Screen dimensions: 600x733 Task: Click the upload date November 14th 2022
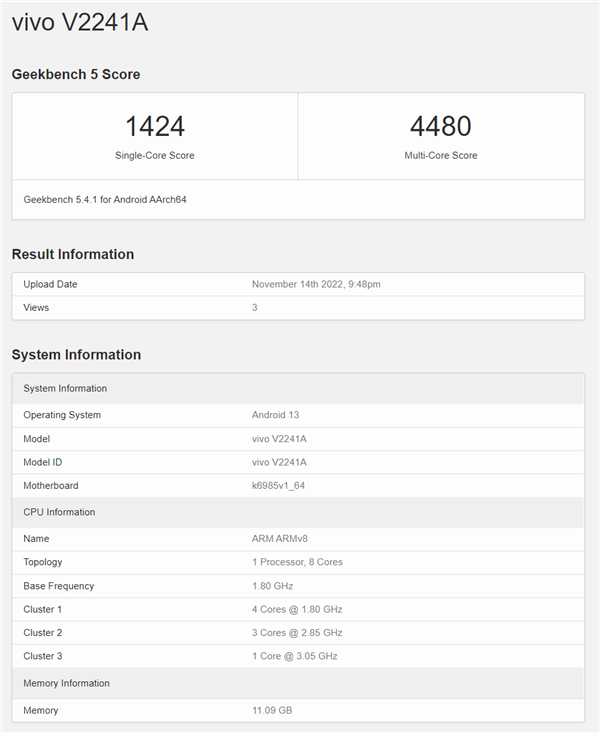(316, 284)
